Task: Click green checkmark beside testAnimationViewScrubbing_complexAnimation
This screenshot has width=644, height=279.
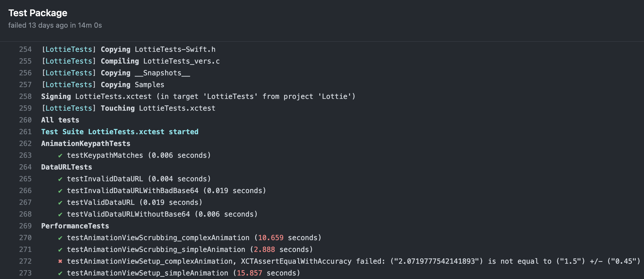Action: tap(60, 238)
